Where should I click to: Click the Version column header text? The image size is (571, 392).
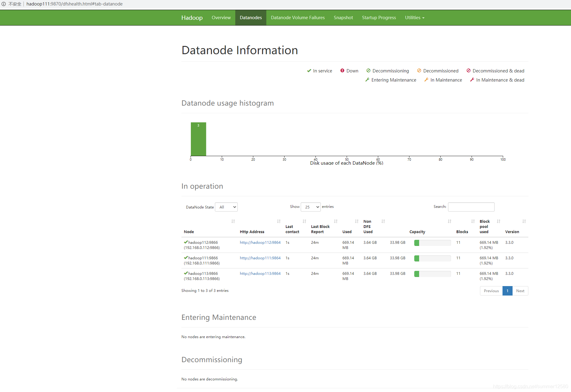(x=512, y=232)
